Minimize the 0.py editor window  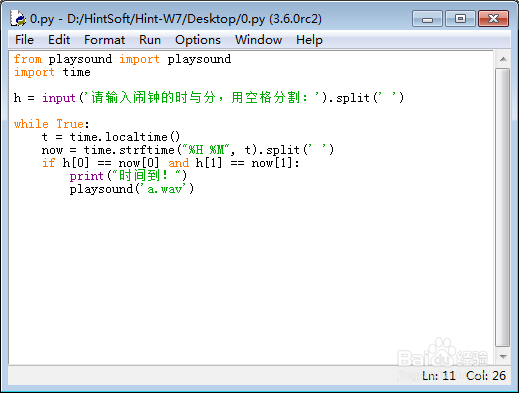tap(427, 18)
